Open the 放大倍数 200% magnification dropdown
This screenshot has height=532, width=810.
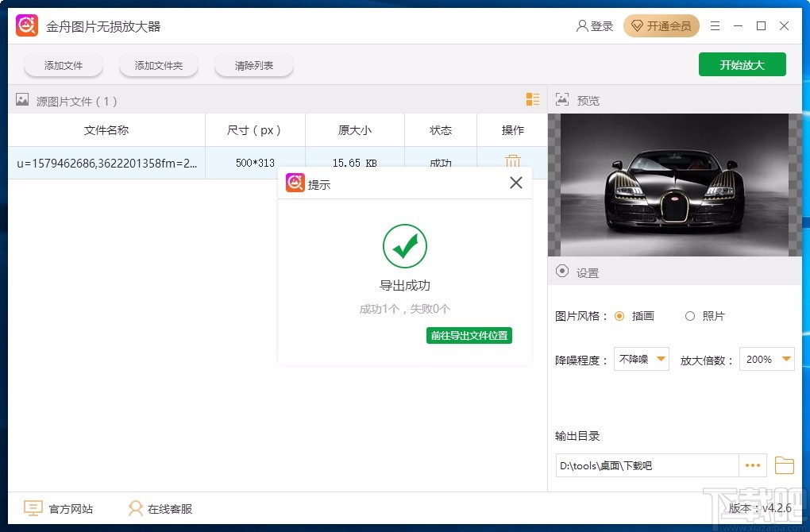(x=766, y=359)
